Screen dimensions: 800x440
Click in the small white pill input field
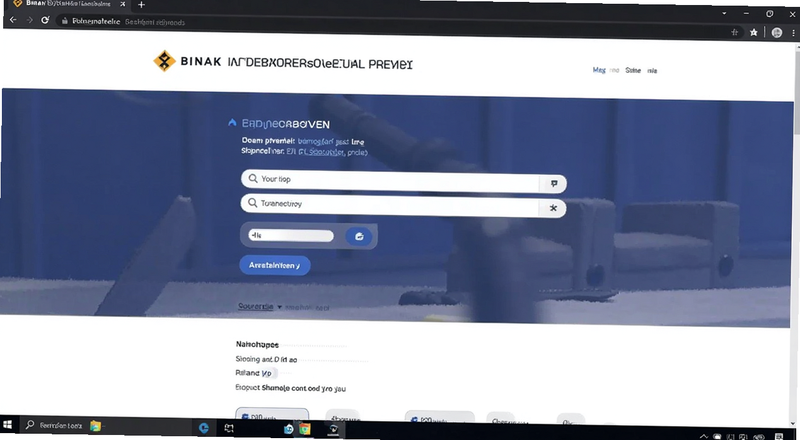[291, 235]
